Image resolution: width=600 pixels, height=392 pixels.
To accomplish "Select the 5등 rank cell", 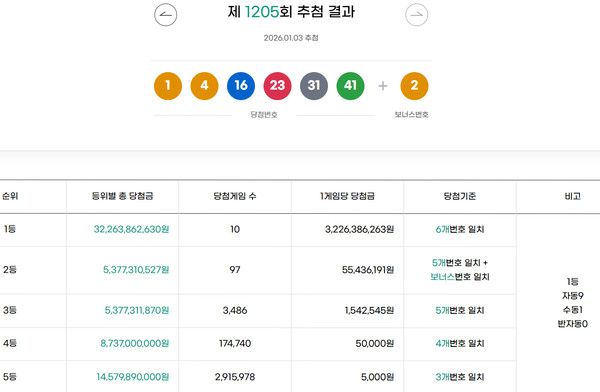I will [x=10, y=377].
